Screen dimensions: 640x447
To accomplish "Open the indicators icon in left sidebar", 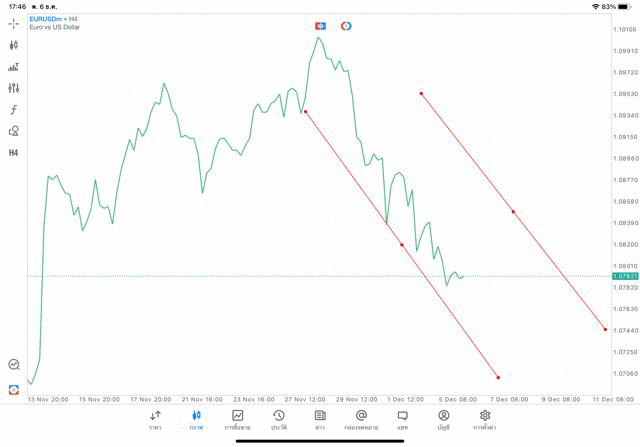I will 14,67.
